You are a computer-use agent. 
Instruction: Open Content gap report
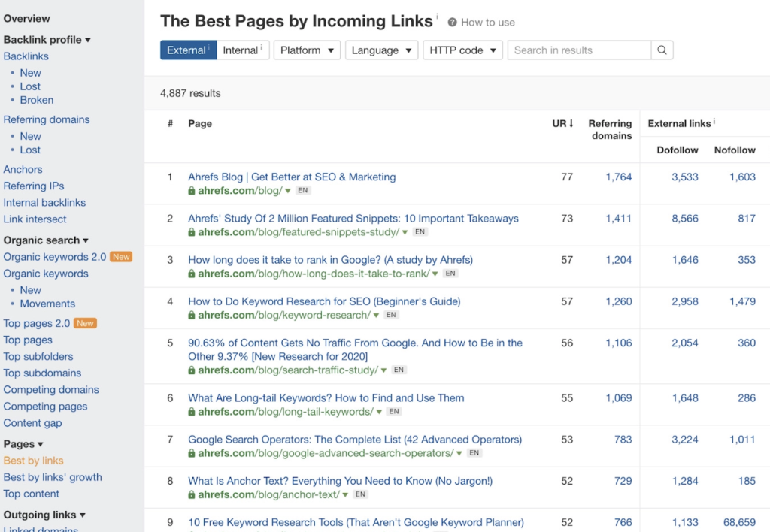[x=33, y=423]
